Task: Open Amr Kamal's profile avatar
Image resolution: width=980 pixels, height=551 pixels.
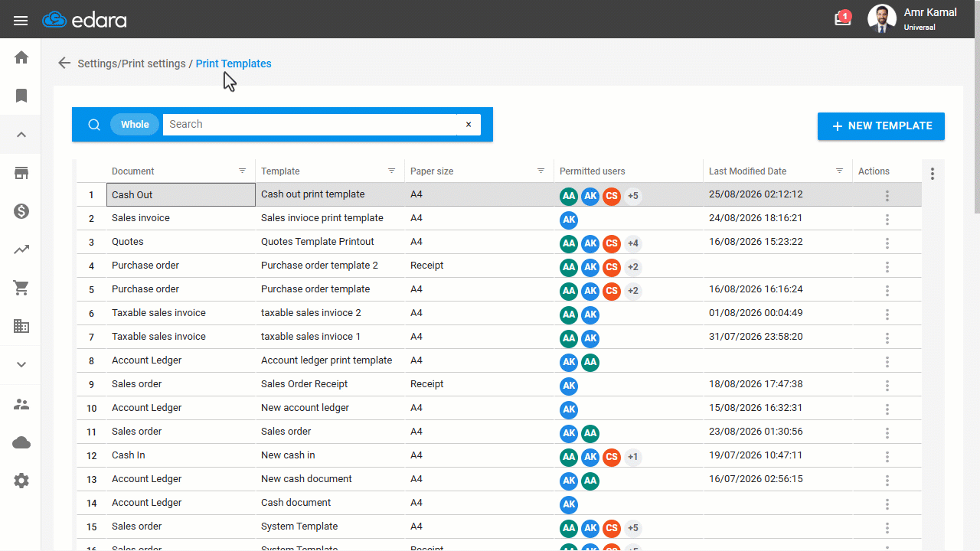Action: [x=882, y=19]
